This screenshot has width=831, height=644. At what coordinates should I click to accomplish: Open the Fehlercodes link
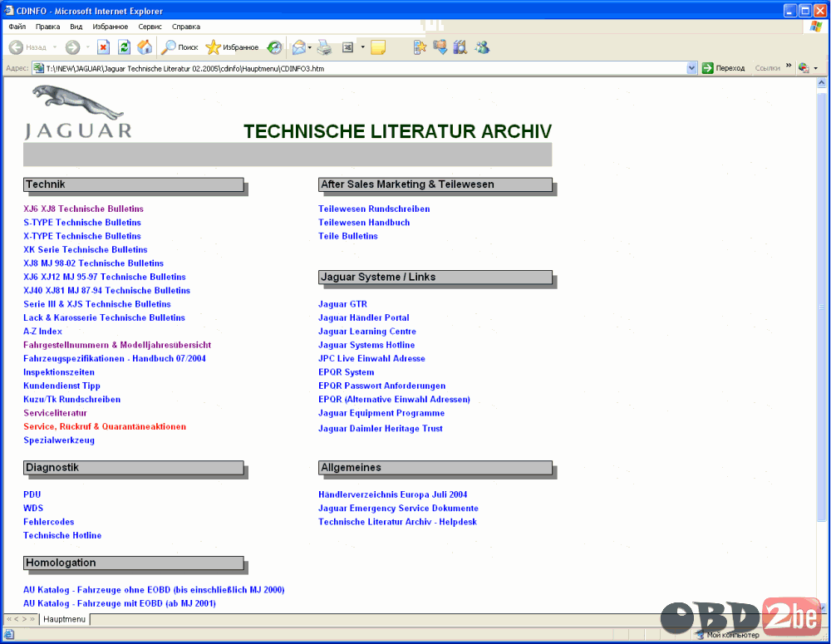[x=49, y=522]
